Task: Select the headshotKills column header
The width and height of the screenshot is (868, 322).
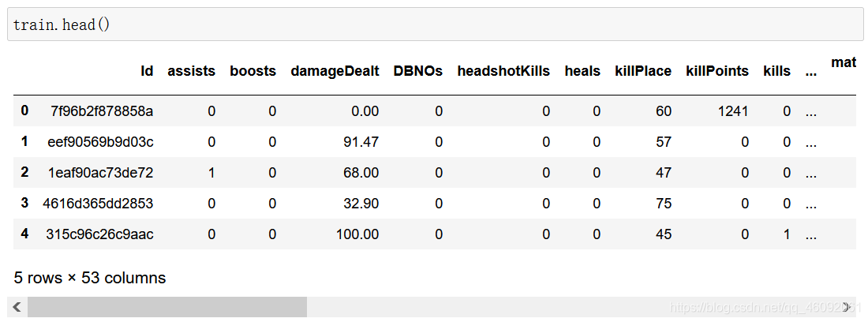Action: [x=503, y=71]
